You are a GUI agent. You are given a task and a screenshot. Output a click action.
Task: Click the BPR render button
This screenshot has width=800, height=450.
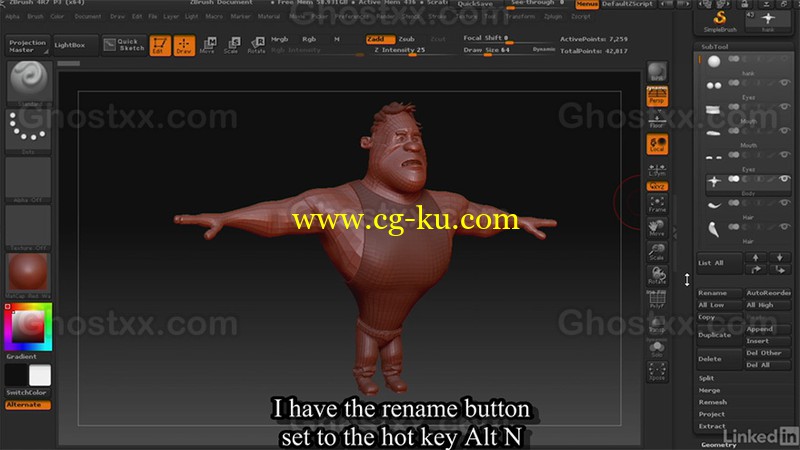(657, 72)
